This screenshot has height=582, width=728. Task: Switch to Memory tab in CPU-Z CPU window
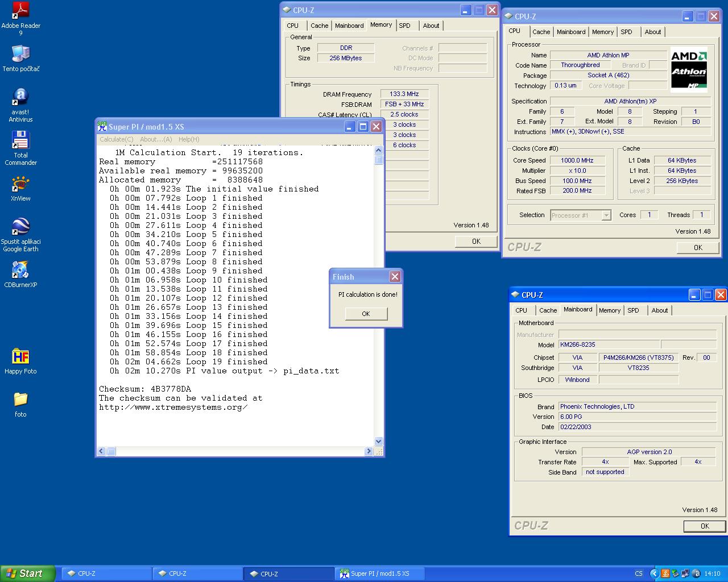click(602, 32)
